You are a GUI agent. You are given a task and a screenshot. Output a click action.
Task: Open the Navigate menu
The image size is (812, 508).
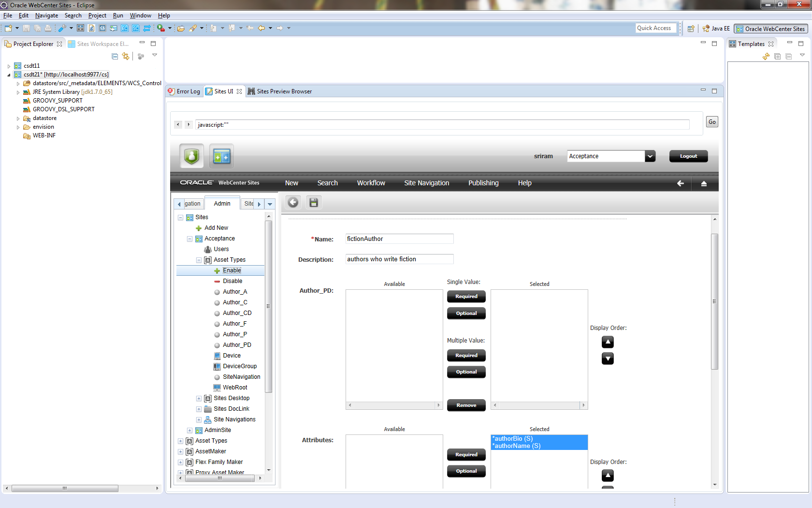coord(46,15)
